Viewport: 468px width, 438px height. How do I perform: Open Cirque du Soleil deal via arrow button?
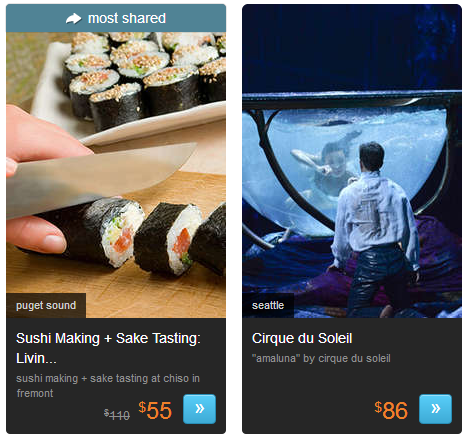(x=435, y=409)
